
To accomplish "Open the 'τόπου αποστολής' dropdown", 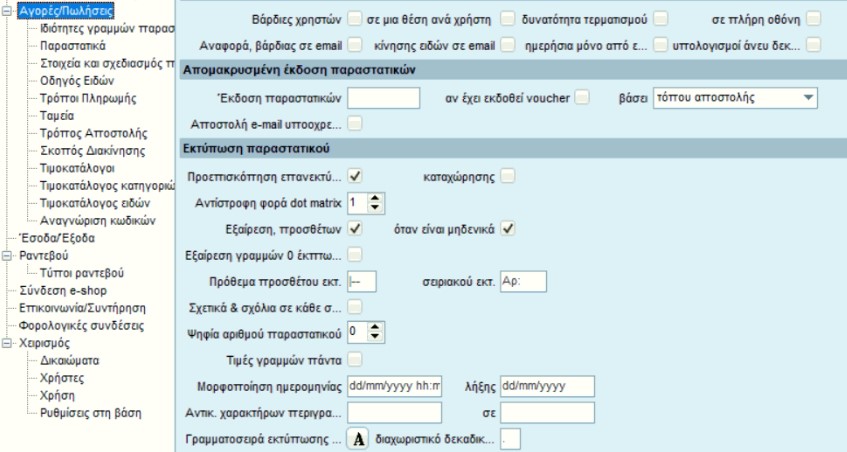I will point(808,98).
